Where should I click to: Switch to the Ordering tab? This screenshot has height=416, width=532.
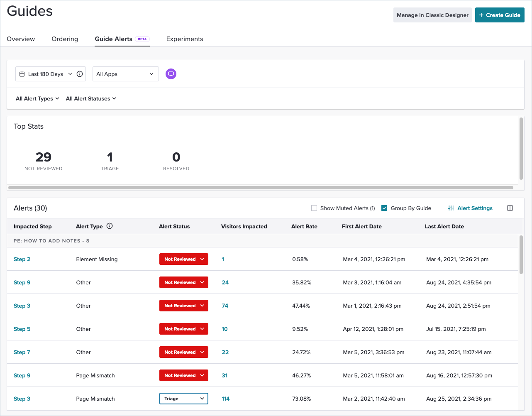point(65,39)
